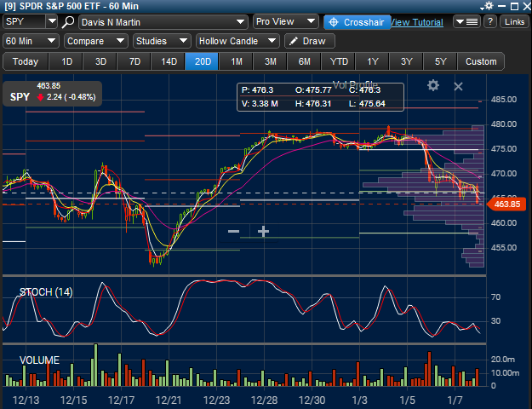The height and width of the screenshot is (409, 532).
Task: Open the Vol Profile settings gear
Action: click(433, 85)
